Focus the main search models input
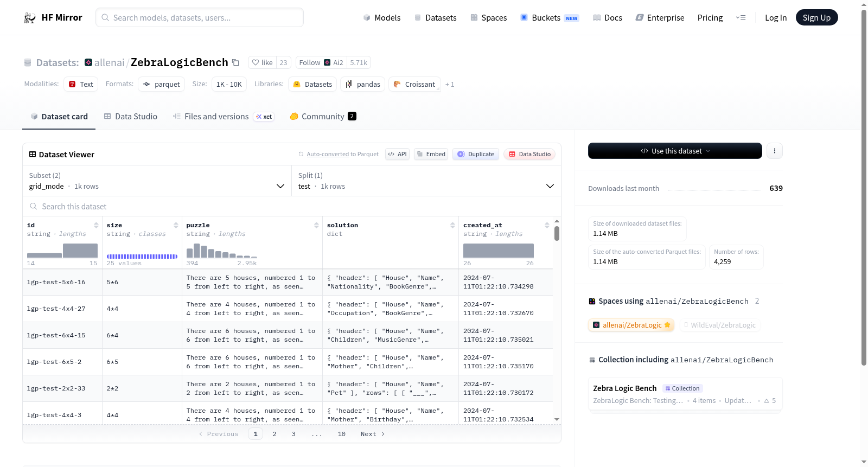Viewport: 868px width, 467px height. [200, 17]
